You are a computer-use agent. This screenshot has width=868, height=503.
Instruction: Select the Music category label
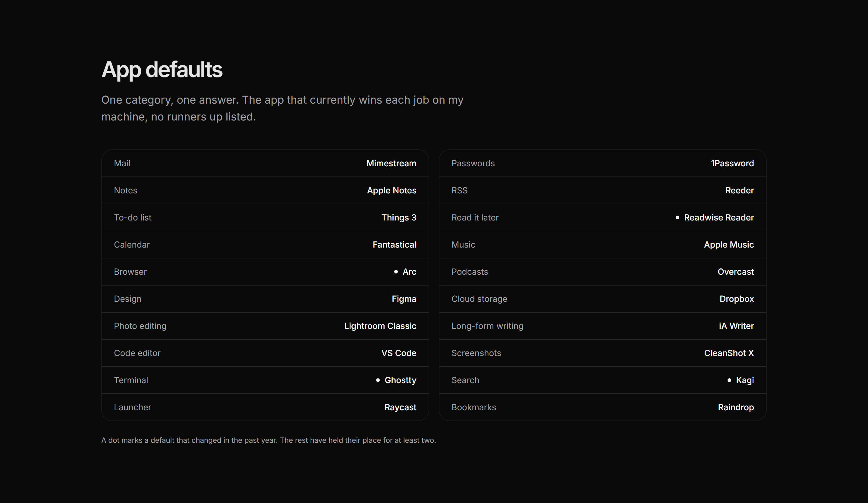pyautogui.click(x=463, y=245)
